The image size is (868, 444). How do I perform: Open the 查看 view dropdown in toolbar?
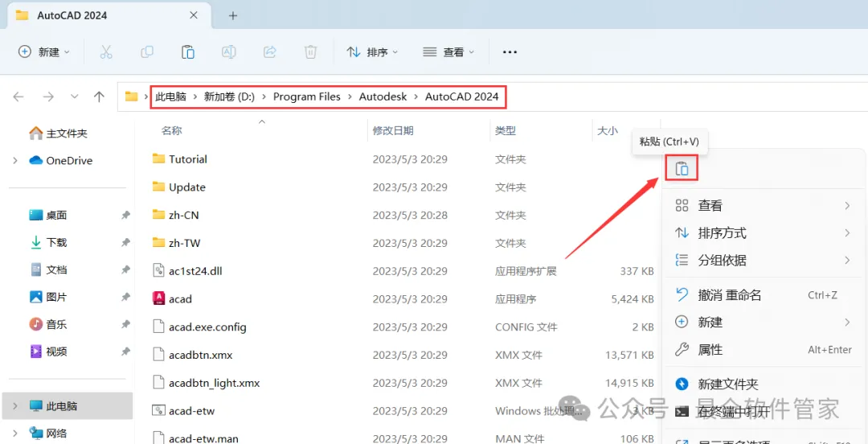coord(448,52)
